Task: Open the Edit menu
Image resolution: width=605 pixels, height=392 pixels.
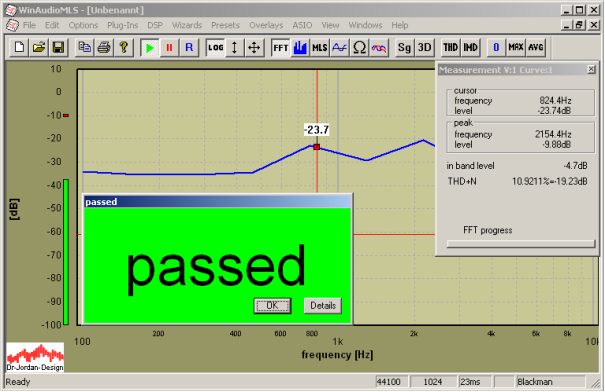Action: (x=52, y=25)
